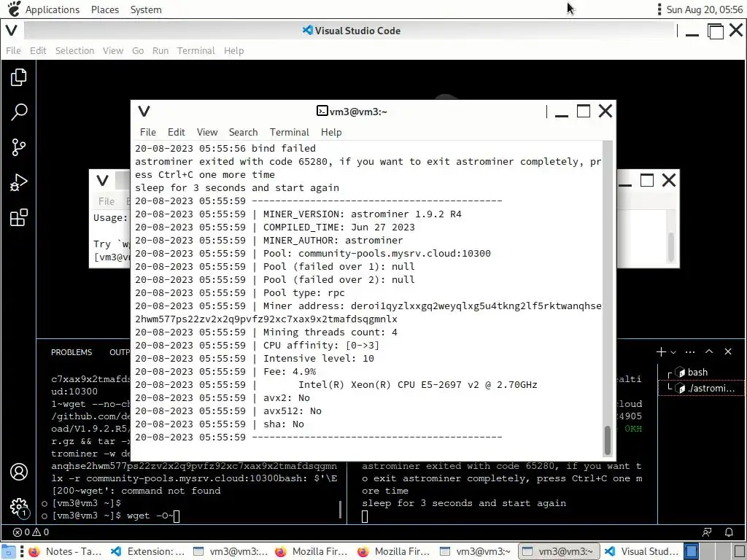Screen dimensions: 747x560
Task: Open File menu in front terminal window
Action: [147, 133]
